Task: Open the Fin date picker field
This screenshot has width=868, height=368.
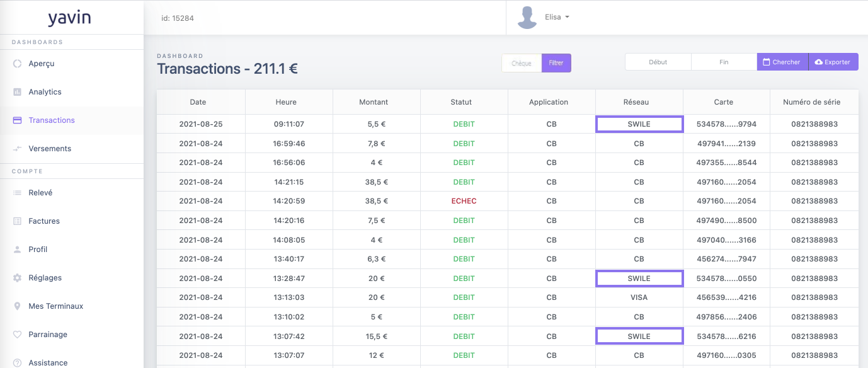Action: click(724, 62)
